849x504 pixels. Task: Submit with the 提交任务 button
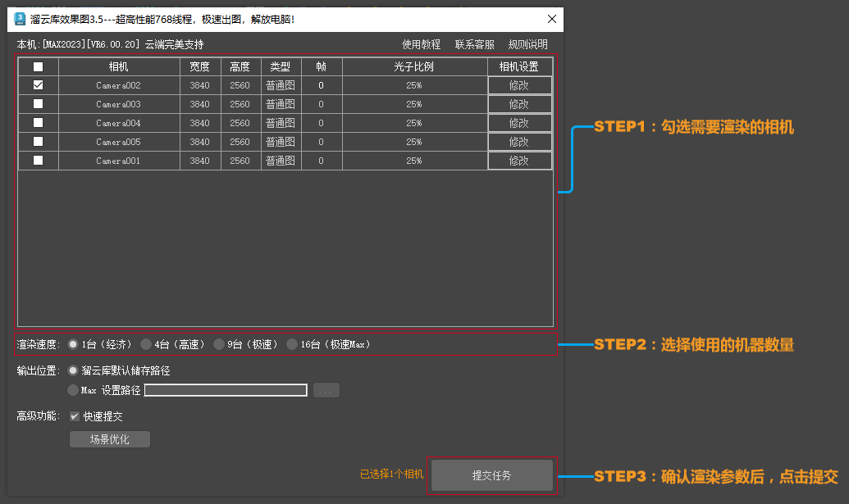491,475
